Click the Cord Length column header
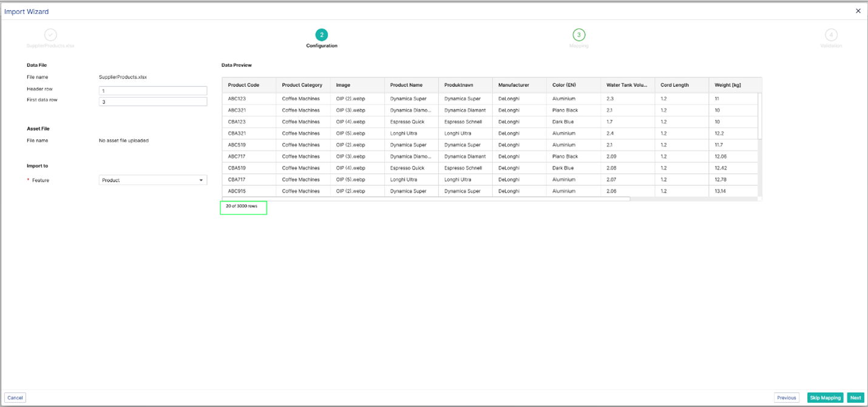868x407 pixels. (x=681, y=85)
